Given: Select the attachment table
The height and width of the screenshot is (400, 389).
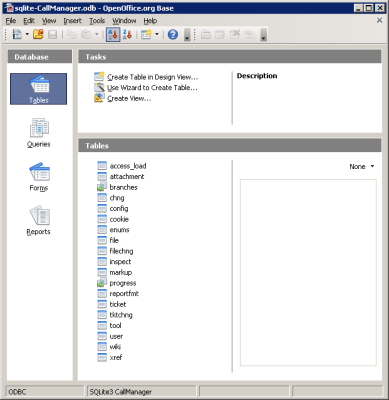Looking at the screenshot, I should [127, 176].
